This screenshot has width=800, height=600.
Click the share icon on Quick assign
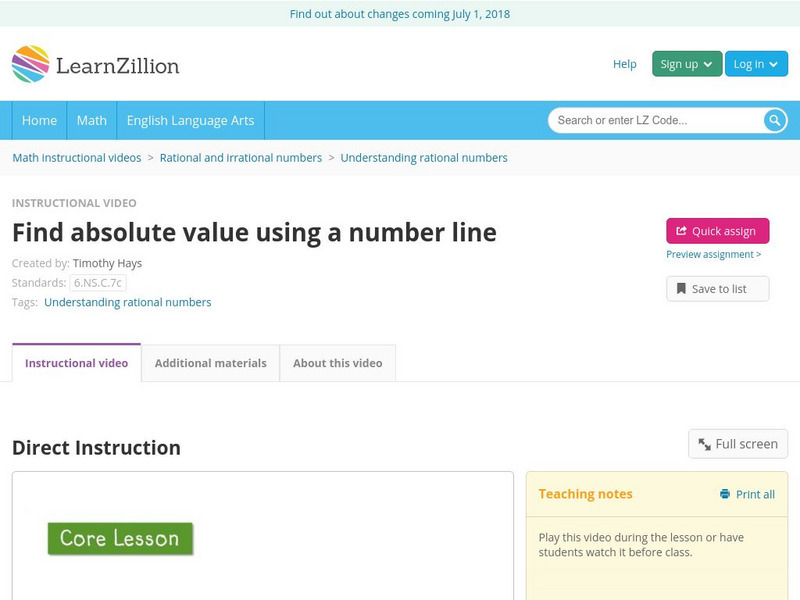click(680, 230)
